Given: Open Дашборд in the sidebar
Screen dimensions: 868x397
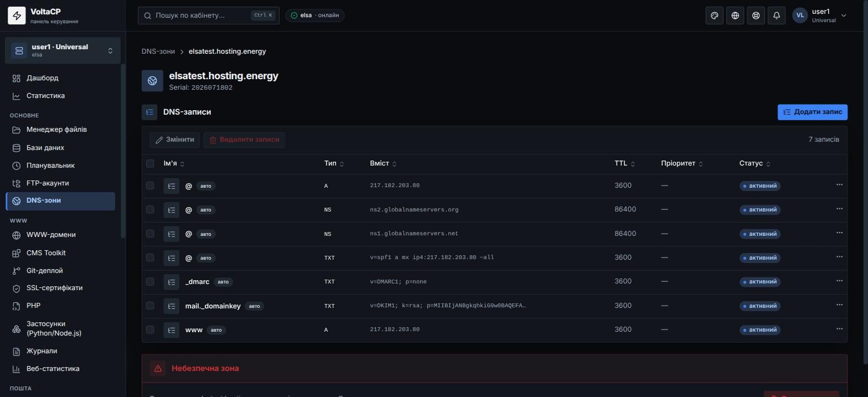Looking at the screenshot, I should click(60, 78).
